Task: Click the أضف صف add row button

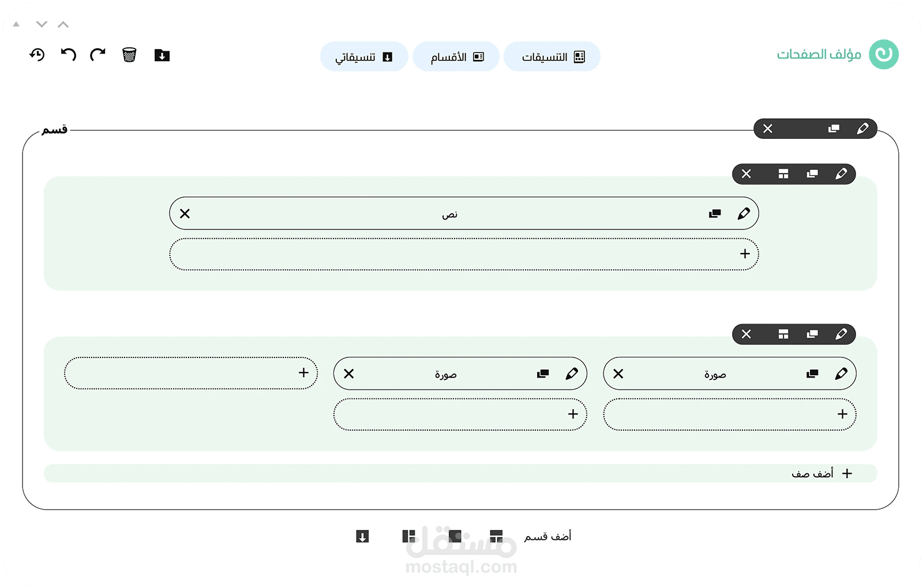Action: point(821,473)
